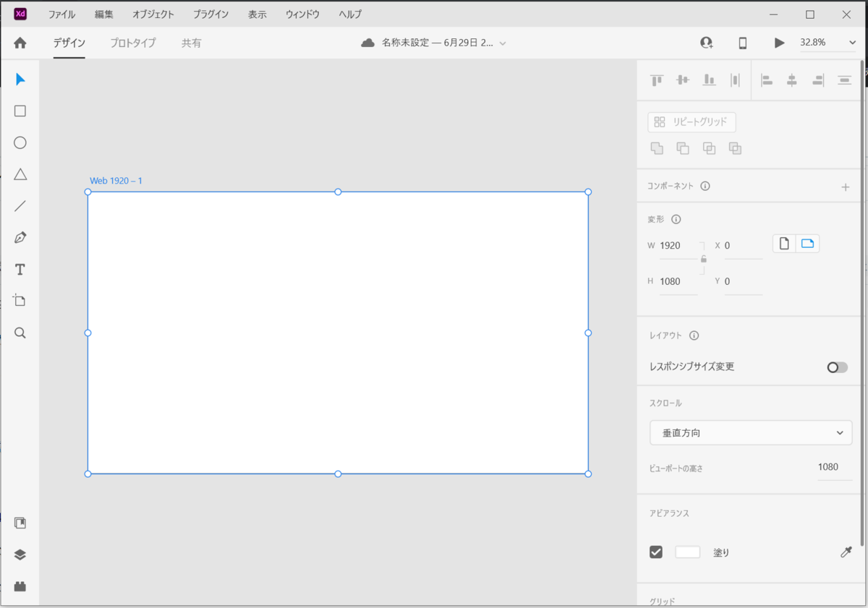Select the Ellipse tool

(20, 142)
